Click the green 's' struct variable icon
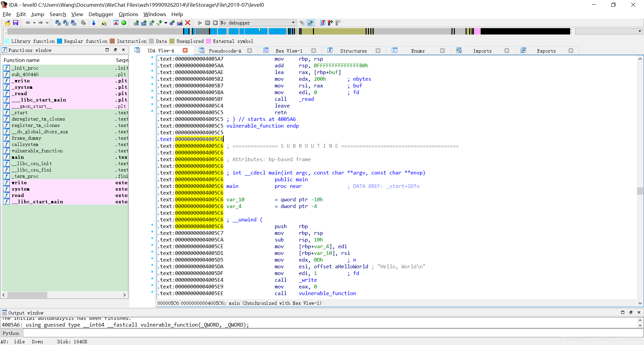Screen dimensions: 644x345 (x=159, y=23)
